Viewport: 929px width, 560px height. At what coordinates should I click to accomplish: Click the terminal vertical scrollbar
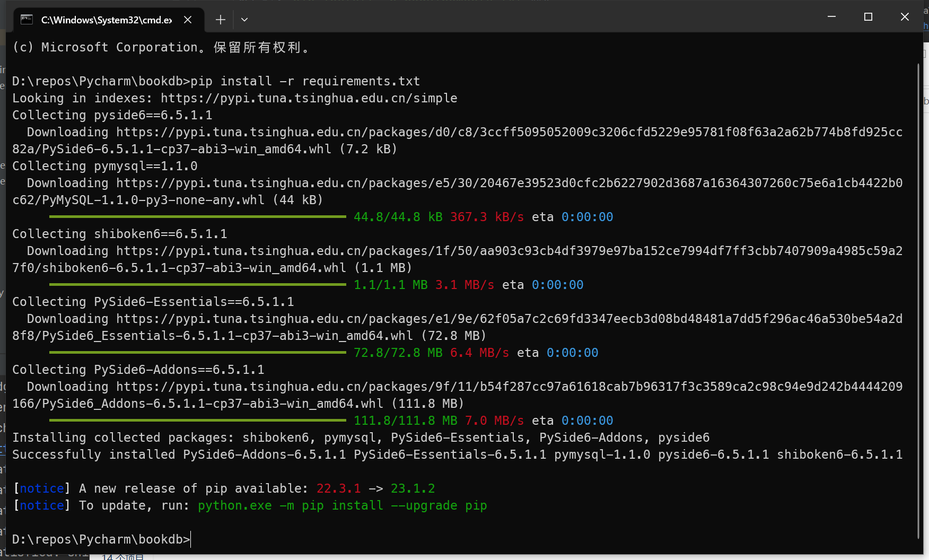918,301
